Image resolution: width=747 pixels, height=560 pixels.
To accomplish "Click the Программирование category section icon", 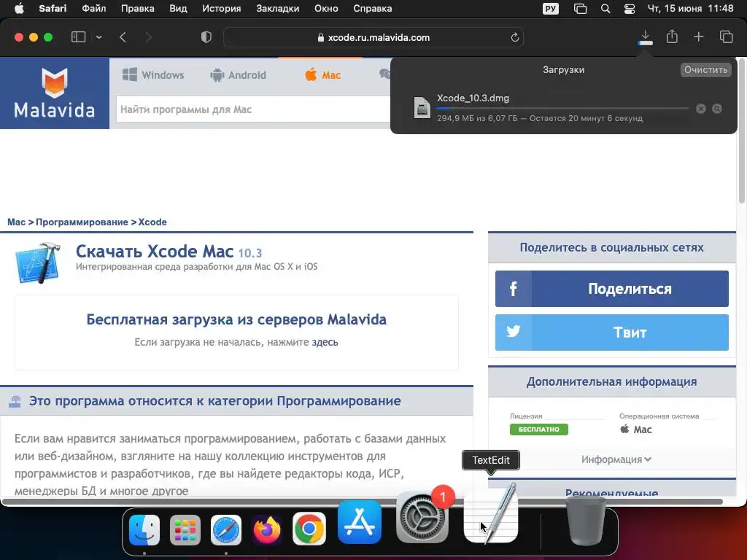I will [15, 402].
